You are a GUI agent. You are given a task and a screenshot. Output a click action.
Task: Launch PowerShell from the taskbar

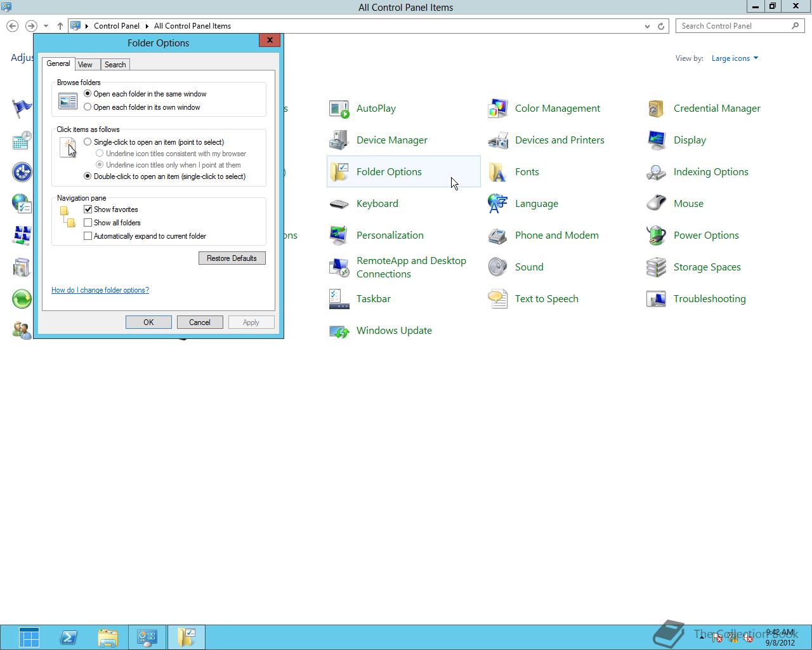tap(69, 637)
